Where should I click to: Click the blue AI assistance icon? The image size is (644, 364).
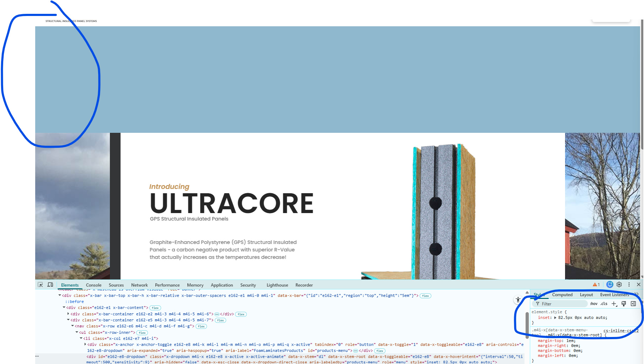click(x=610, y=284)
